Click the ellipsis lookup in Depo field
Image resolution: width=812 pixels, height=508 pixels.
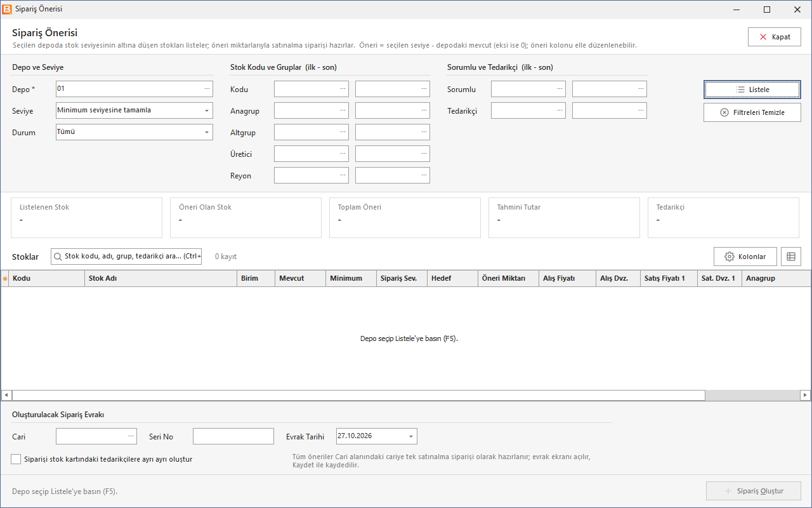click(207, 89)
